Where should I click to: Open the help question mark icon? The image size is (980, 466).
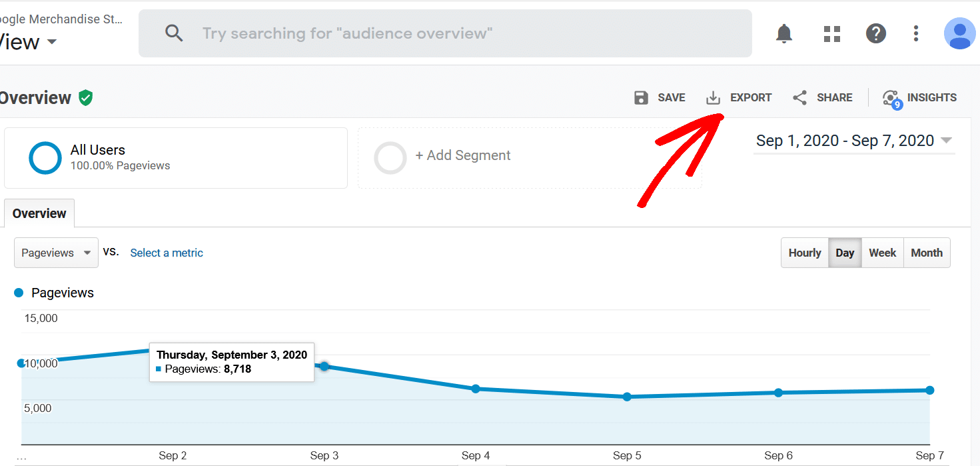(875, 33)
